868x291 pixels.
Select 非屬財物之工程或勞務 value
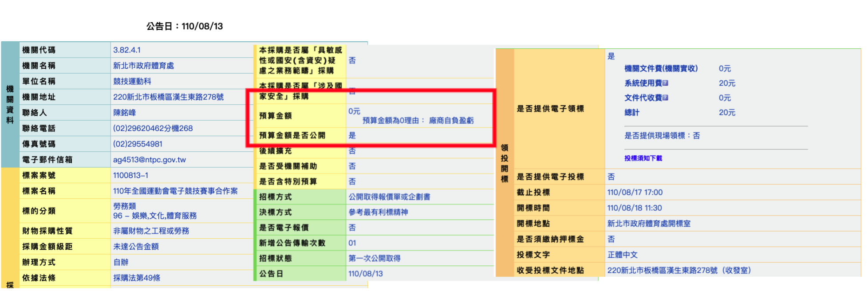pos(151,231)
